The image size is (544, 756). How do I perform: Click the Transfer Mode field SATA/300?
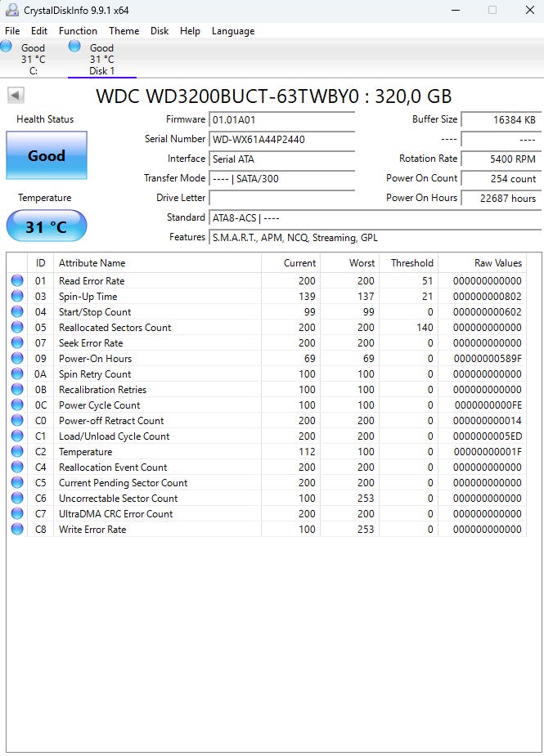point(282,178)
